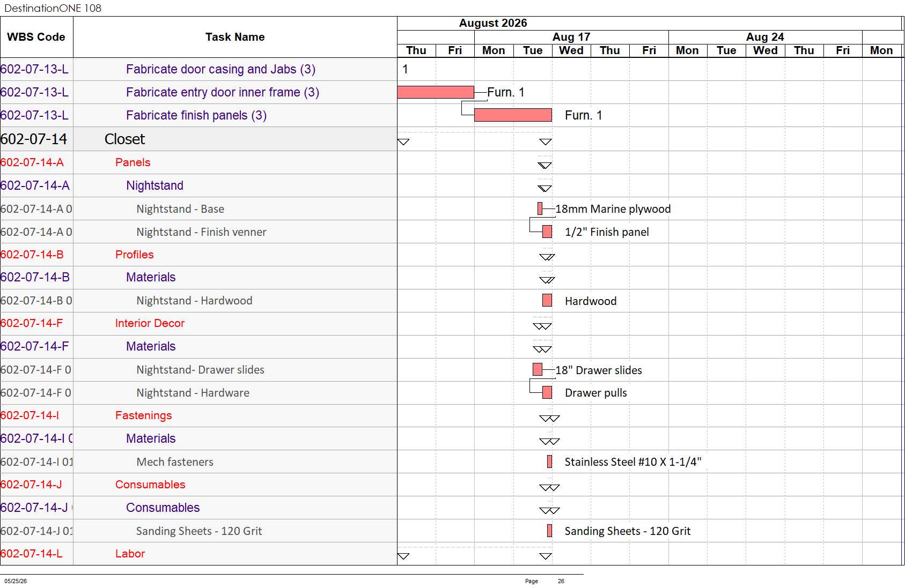Select the Panels task group
Viewport: 905px width, 588px height.
(x=133, y=162)
